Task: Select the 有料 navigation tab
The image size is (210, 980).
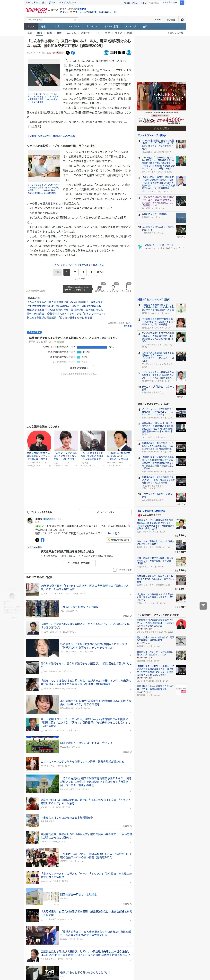Action: pyautogui.click(x=145, y=26)
